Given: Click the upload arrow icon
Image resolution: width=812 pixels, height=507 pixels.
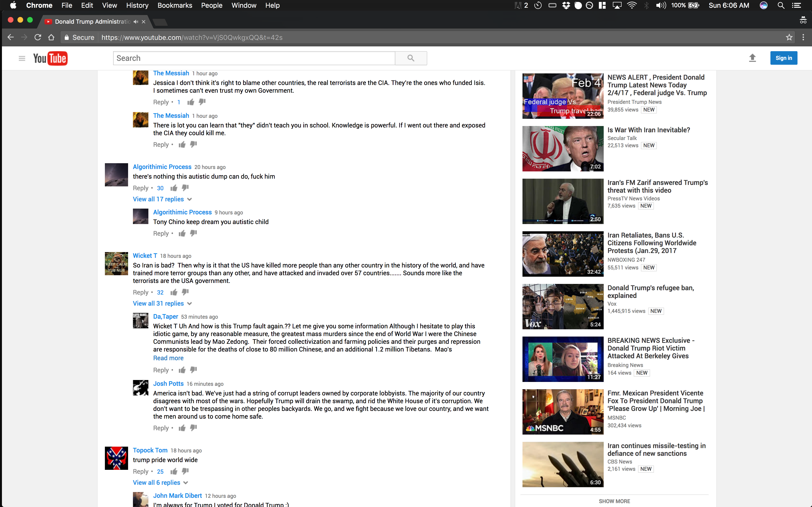Looking at the screenshot, I should pos(752,58).
